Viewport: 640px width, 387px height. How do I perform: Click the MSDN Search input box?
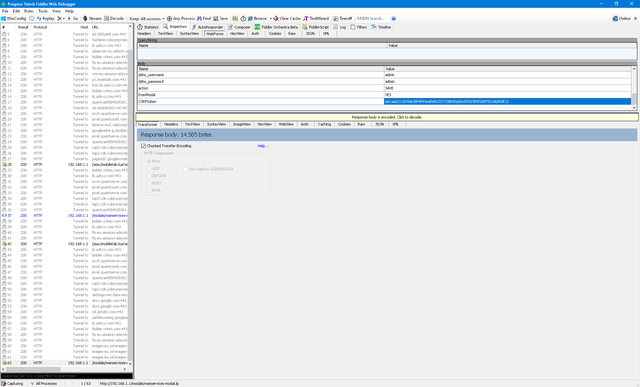coord(372,18)
